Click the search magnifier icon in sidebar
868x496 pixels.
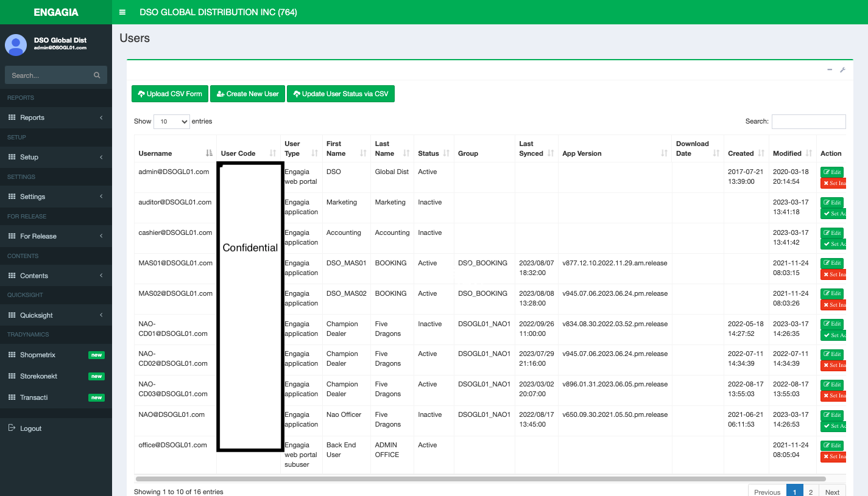point(97,75)
